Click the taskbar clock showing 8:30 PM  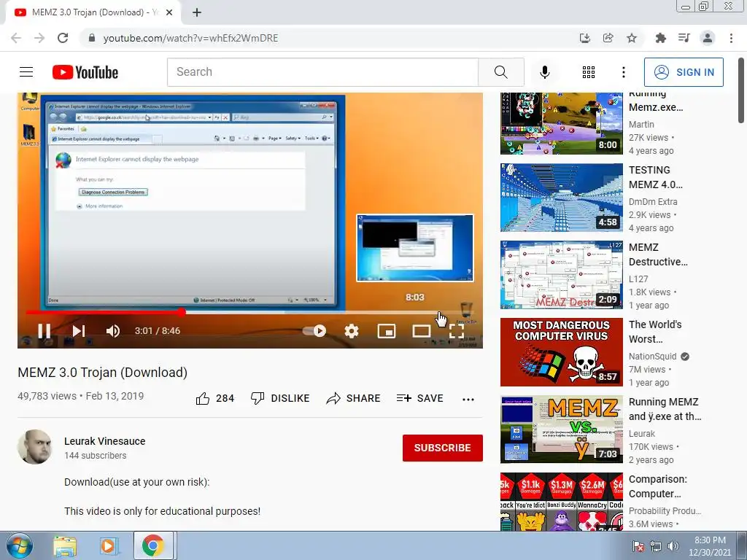click(709, 546)
